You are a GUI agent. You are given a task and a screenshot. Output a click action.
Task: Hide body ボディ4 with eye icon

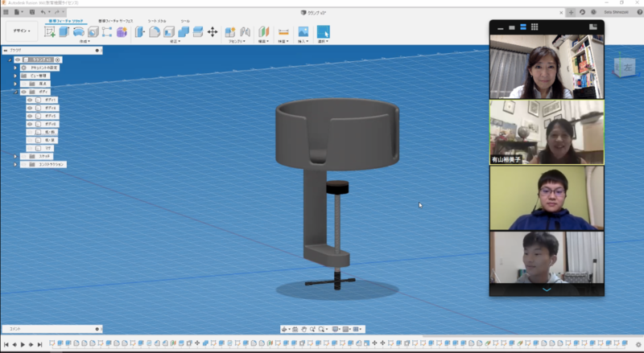pos(30,108)
